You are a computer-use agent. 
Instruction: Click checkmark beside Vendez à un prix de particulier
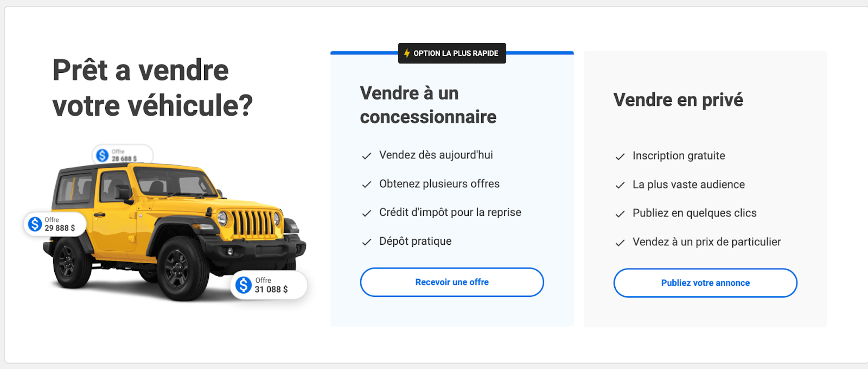(620, 243)
